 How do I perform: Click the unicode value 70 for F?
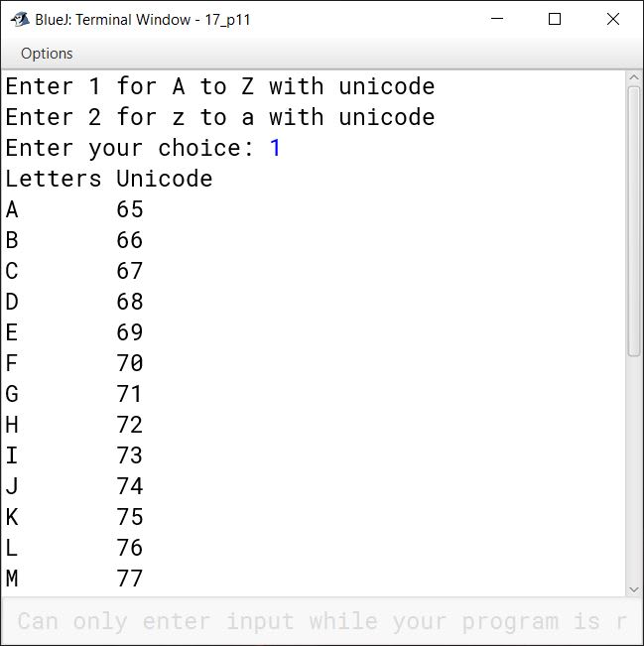coord(130,363)
